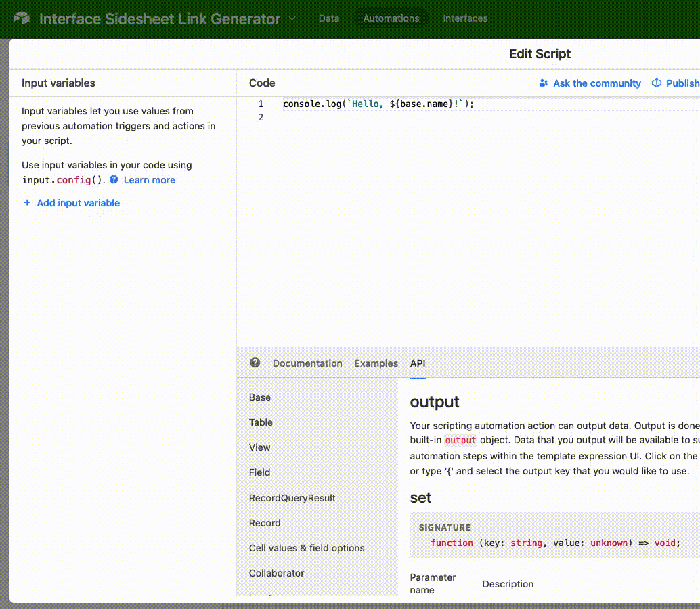Viewport: 700px width, 609px height.
Task: Click the Publish icon
Action: 656,83
